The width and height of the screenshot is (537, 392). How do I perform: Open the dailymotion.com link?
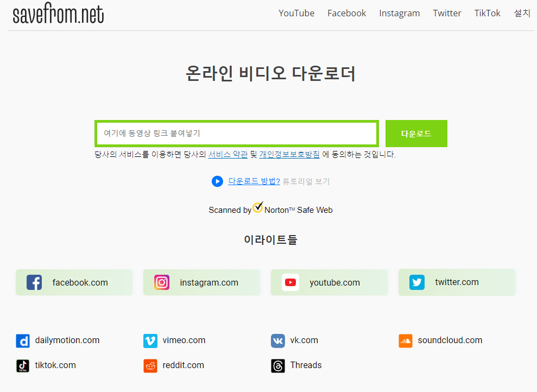tap(67, 340)
